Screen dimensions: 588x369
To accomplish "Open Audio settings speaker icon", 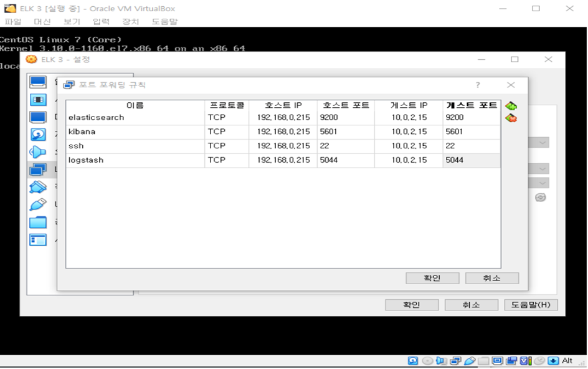I will click(x=38, y=152).
